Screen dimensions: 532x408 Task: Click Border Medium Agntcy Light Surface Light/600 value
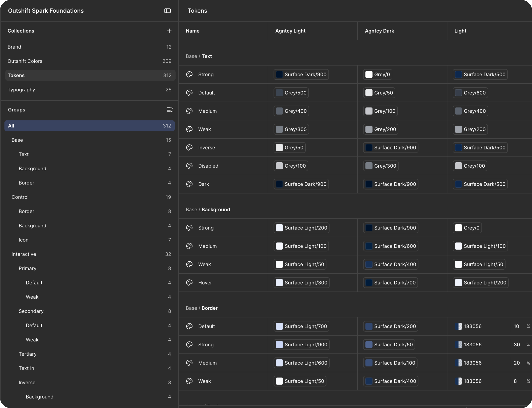coord(301,363)
